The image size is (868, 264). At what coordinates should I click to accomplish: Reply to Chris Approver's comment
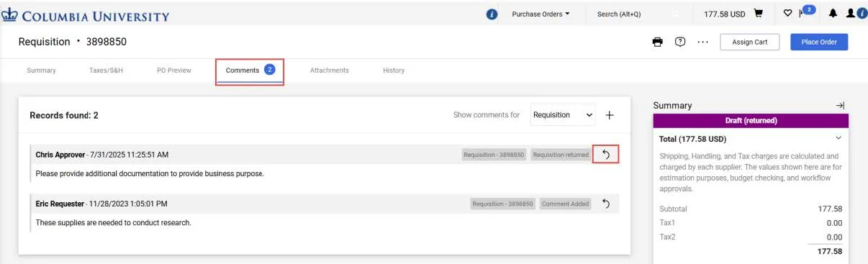coord(606,155)
